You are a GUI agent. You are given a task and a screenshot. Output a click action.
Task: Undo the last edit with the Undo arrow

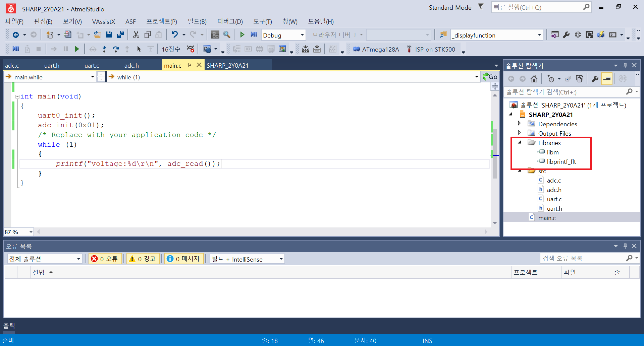coord(174,34)
